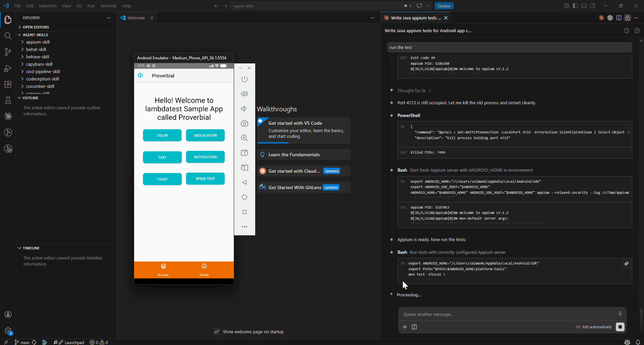
Task: Collapse the AGENT-SKILLS folder section
Action: [66, 35]
